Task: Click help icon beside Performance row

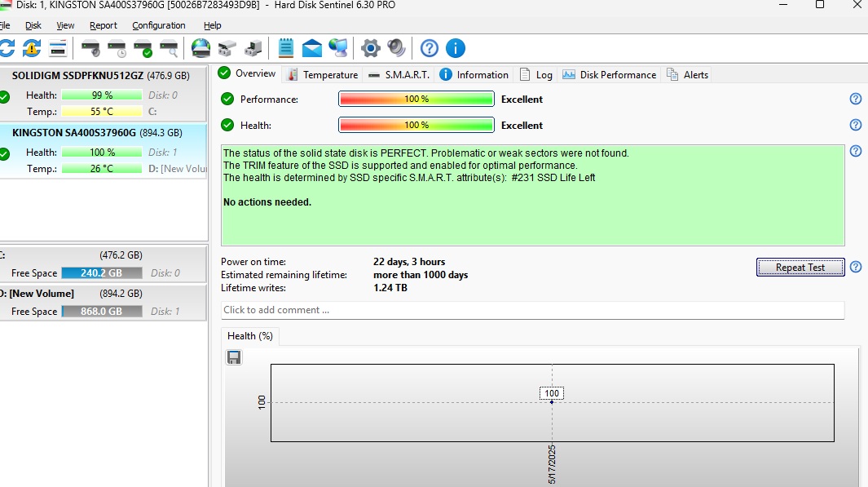Action: point(856,99)
